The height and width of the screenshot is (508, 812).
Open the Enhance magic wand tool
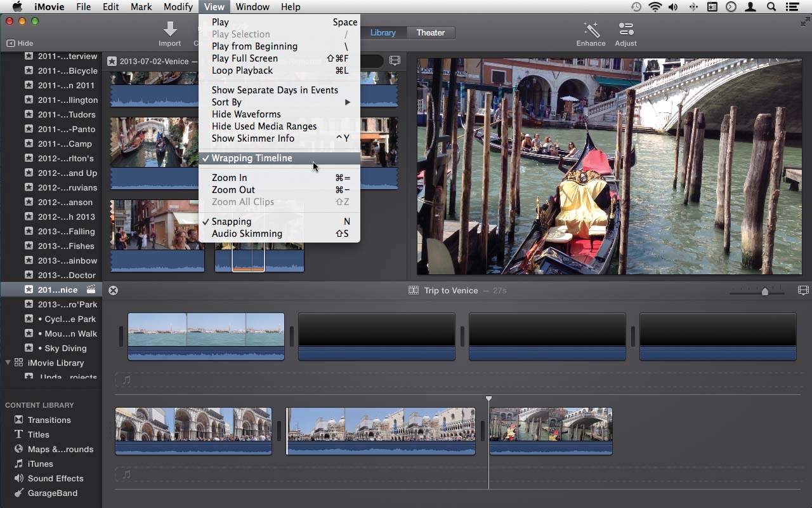591,30
